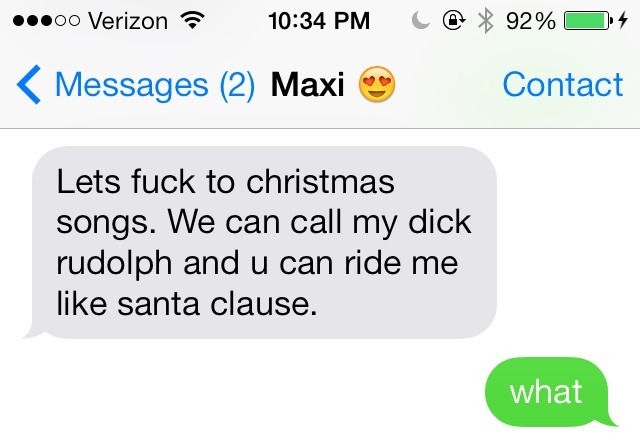
Task: Tap the 10:34 PM clock
Action: coord(319,21)
